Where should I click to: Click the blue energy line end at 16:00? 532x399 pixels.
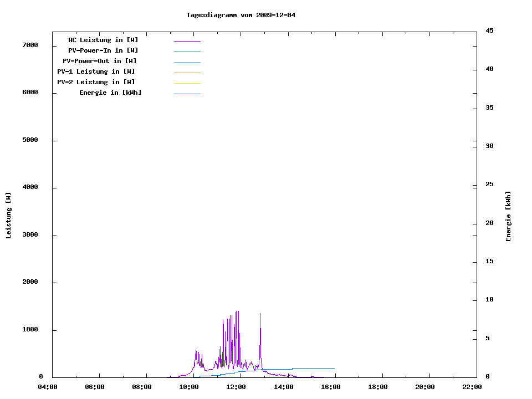(x=334, y=368)
